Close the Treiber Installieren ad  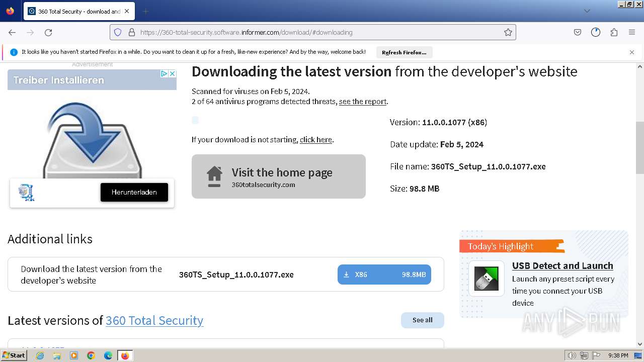[172, 73]
